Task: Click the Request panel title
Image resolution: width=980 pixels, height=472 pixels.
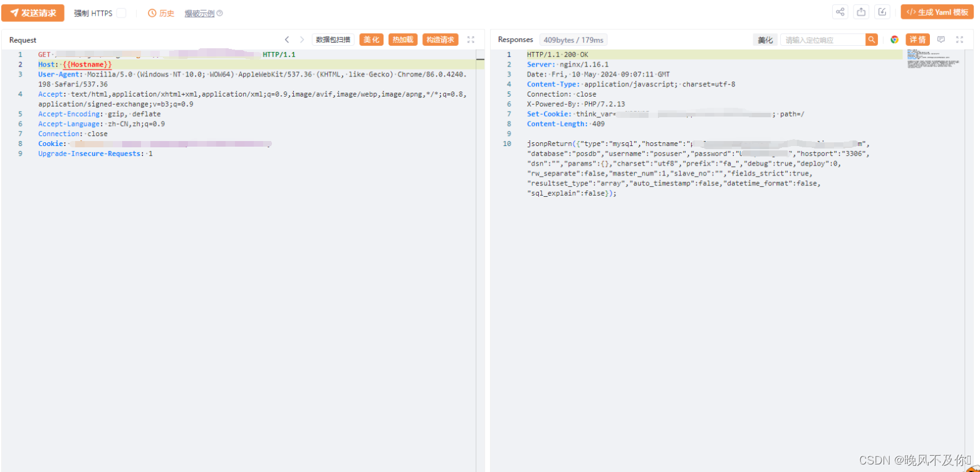Action: pyautogui.click(x=23, y=40)
